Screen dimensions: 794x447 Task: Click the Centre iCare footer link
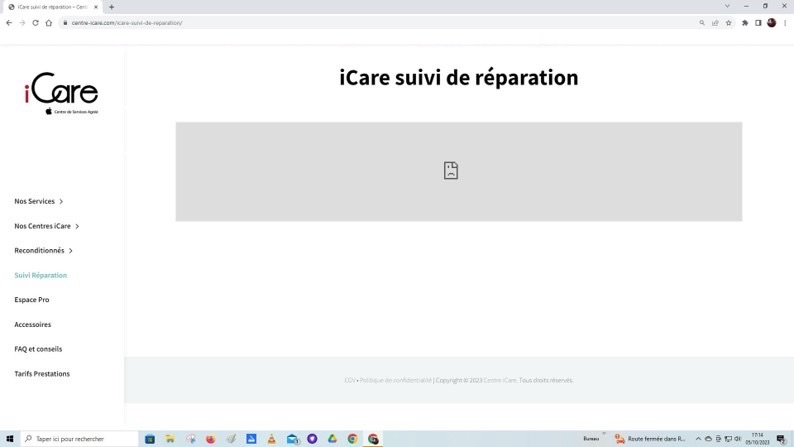(500, 380)
